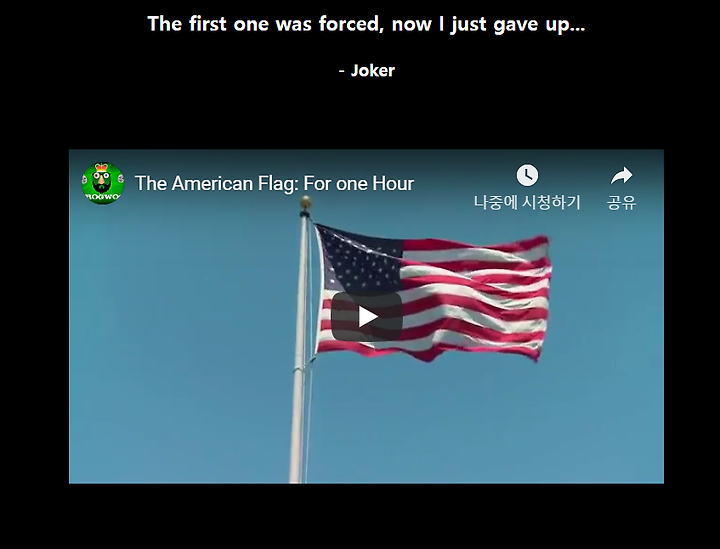This screenshot has height=549, width=720.
Task: Click the Share arrow icon
Action: (621, 175)
